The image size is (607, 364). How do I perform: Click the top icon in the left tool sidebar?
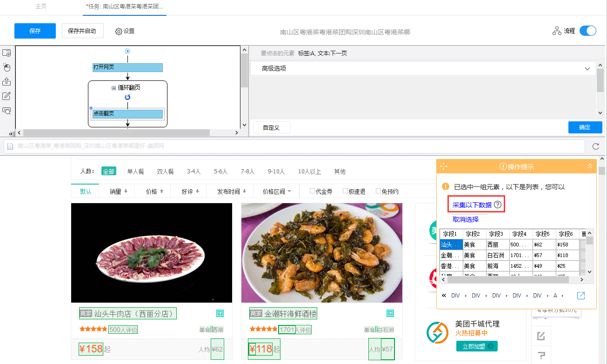7,53
